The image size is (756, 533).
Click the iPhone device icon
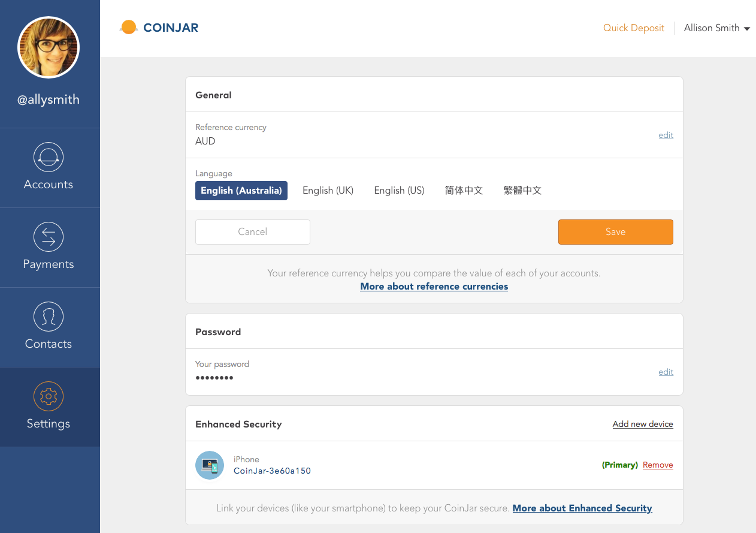pyautogui.click(x=210, y=465)
